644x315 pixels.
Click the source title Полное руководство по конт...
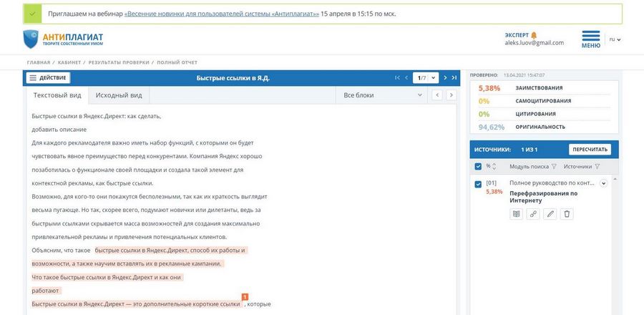pyautogui.click(x=552, y=183)
